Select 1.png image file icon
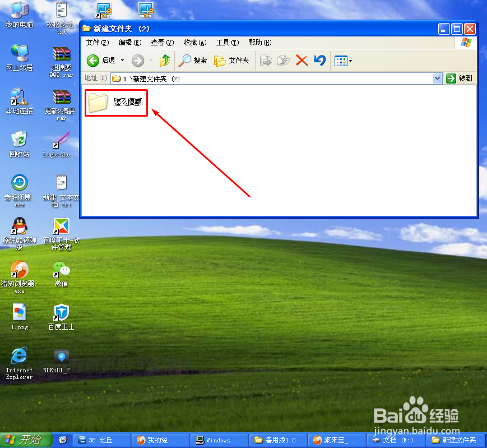 (20, 317)
